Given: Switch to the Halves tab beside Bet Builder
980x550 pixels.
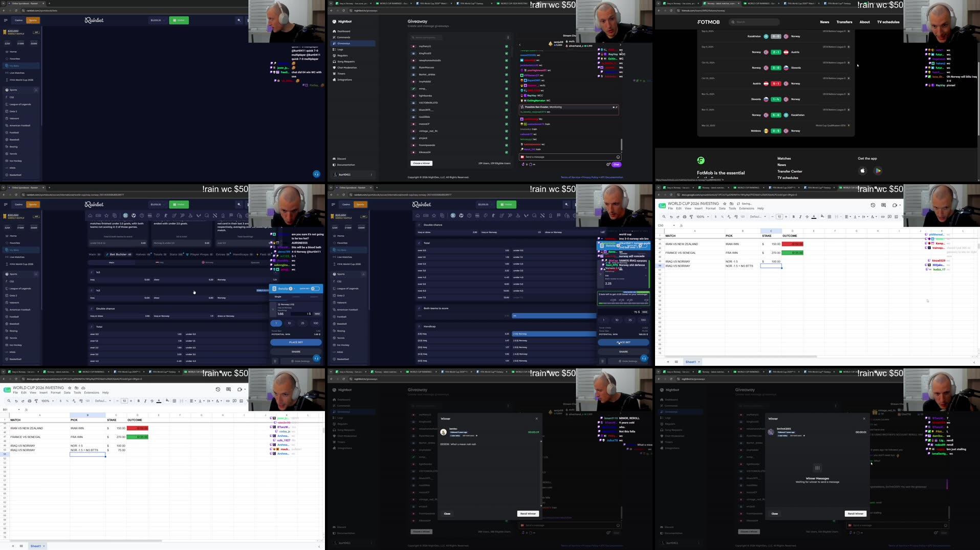Looking at the screenshot, I should tap(142, 254).
